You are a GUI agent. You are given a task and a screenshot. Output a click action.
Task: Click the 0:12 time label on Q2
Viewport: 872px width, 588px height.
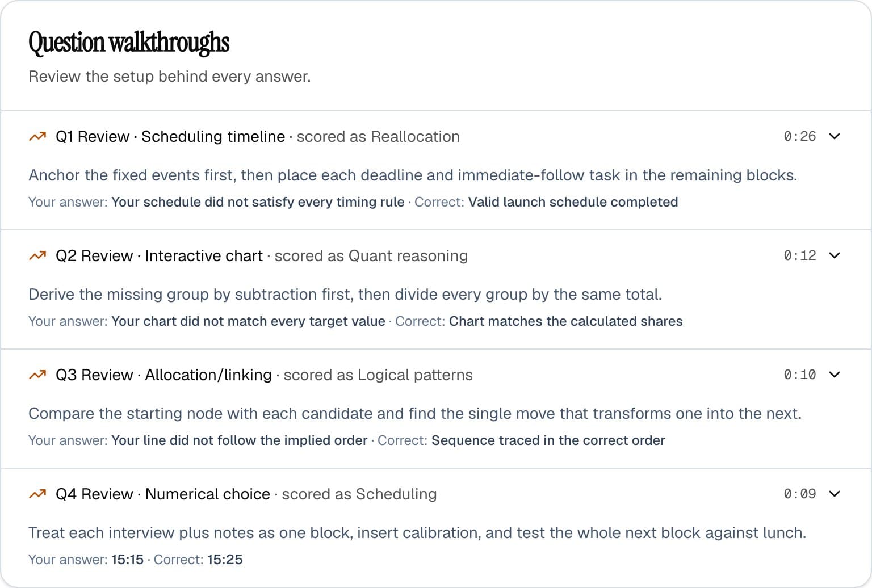click(800, 255)
